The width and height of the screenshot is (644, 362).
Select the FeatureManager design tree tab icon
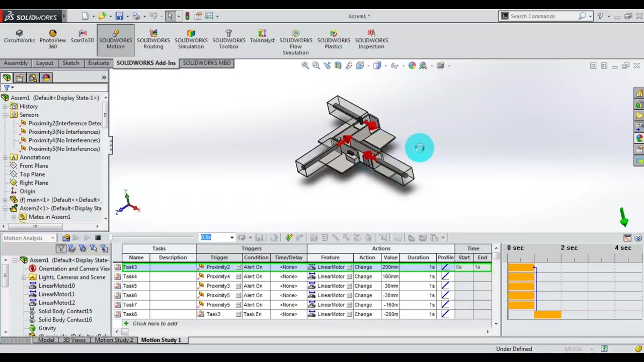tap(7, 77)
